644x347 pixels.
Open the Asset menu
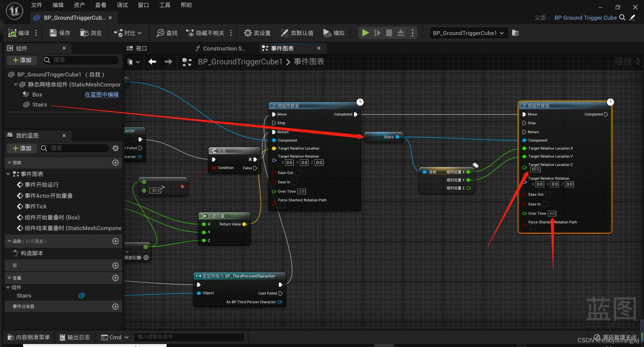click(79, 5)
